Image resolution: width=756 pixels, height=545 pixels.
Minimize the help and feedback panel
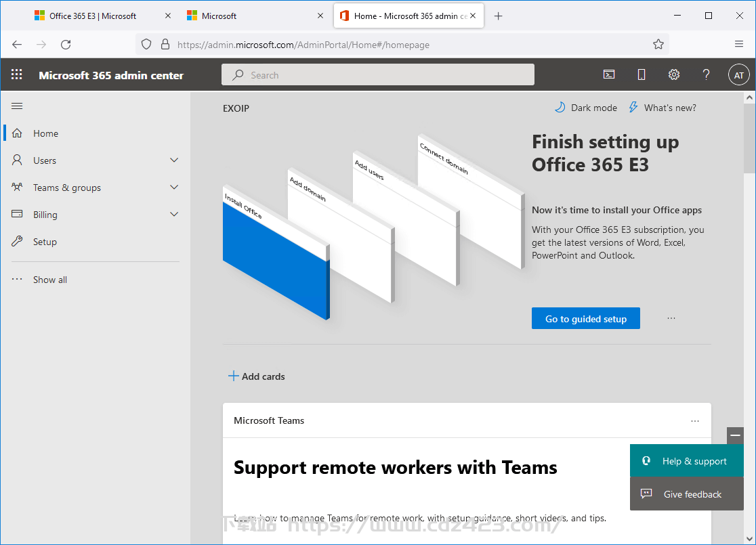coord(735,435)
